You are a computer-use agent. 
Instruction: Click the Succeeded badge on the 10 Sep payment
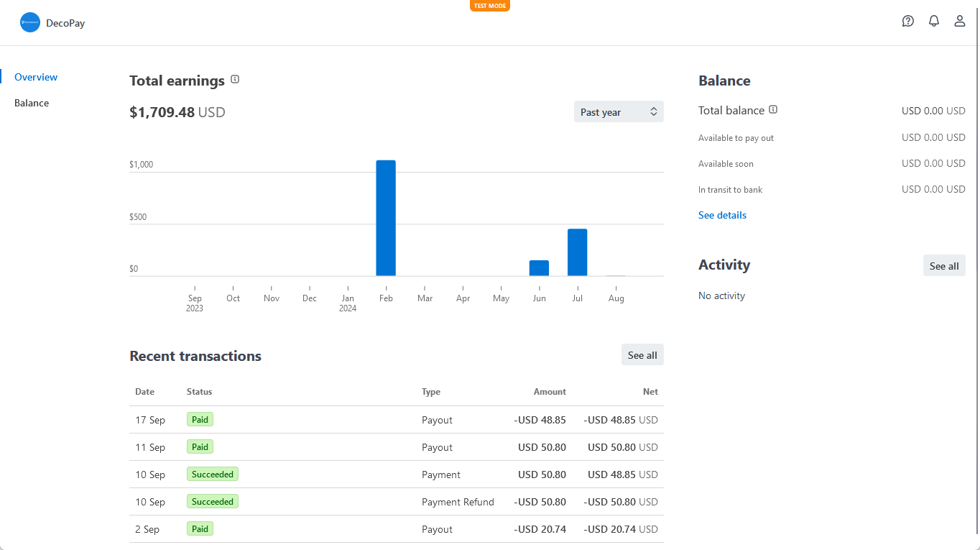[212, 474]
